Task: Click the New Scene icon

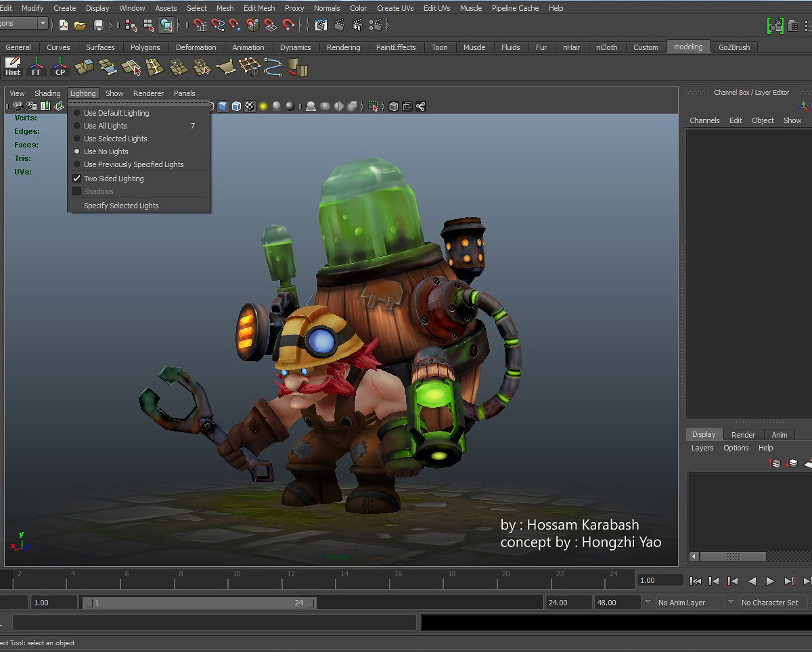Action: click(x=63, y=25)
